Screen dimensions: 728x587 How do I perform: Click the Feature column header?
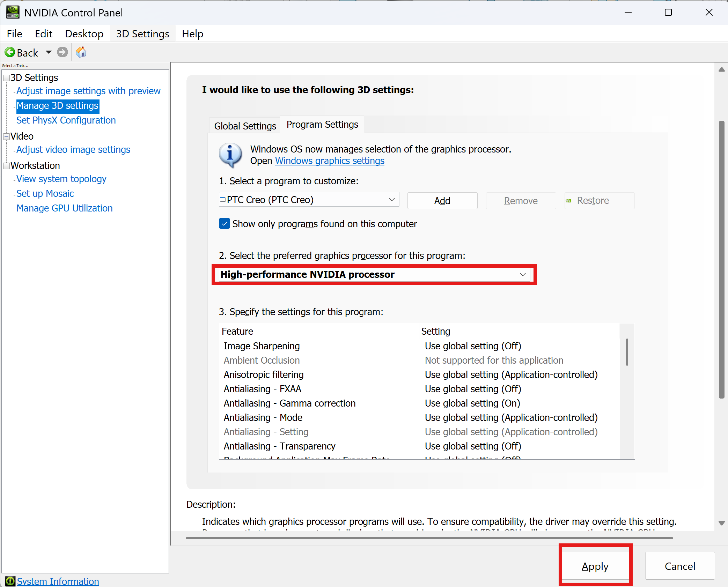click(x=319, y=331)
